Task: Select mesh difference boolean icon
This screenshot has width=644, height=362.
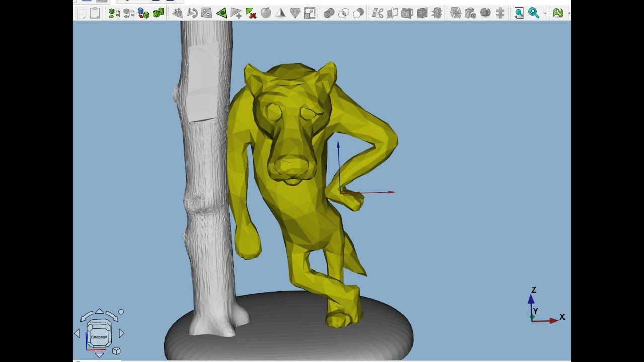Action: pos(358,13)
